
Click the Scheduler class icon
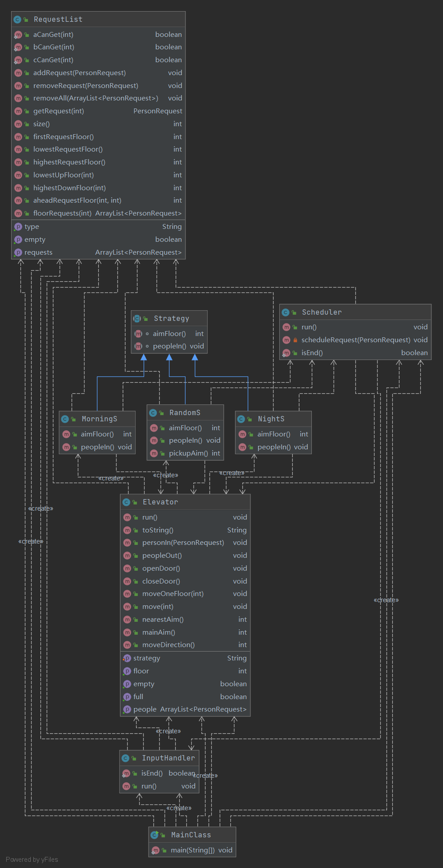pyautogui.click(x=286, y=312)
